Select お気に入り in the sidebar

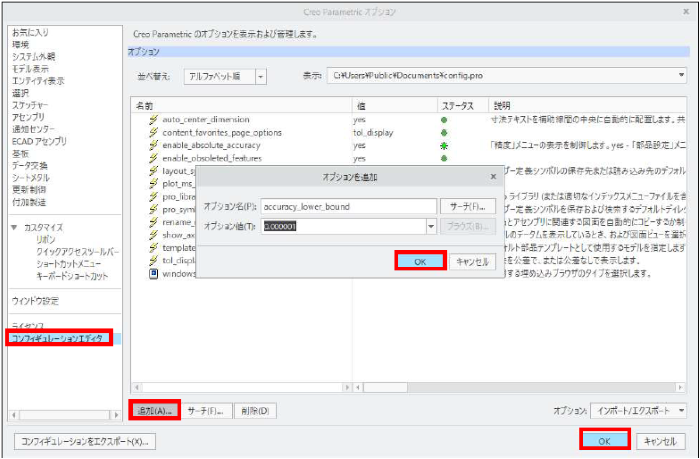click(30, 33)
